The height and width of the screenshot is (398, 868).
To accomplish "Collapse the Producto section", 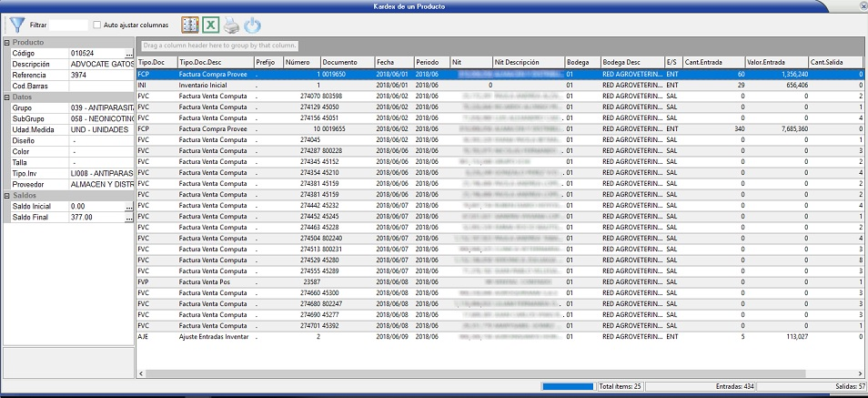I will (6, 43).
